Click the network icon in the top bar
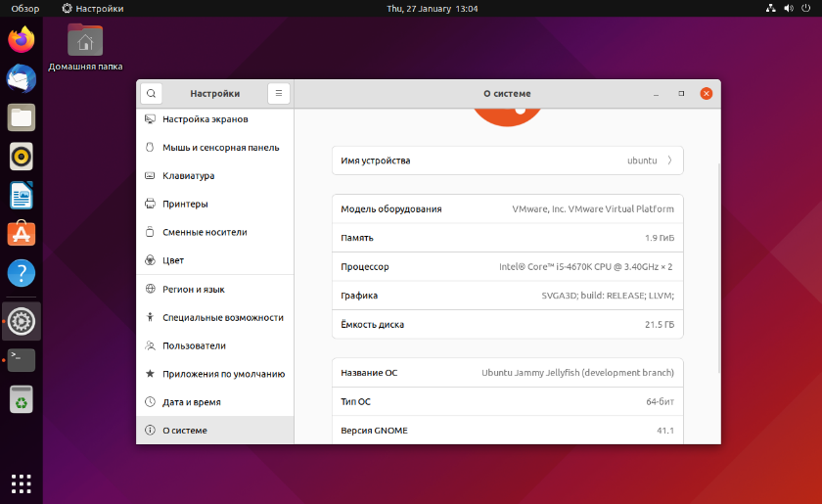This screenshot has width=822, height=504. point(771,9)
